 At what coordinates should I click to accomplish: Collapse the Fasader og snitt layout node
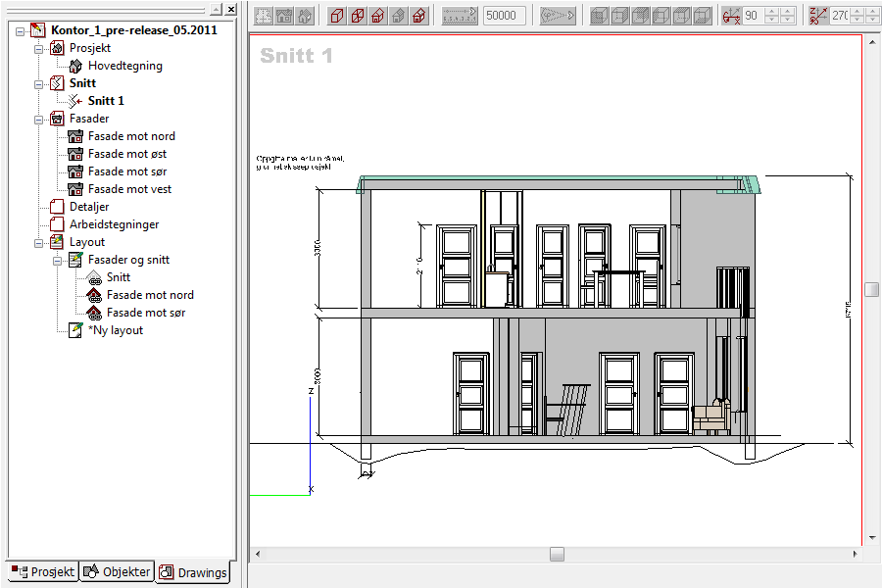click(58, 261)
